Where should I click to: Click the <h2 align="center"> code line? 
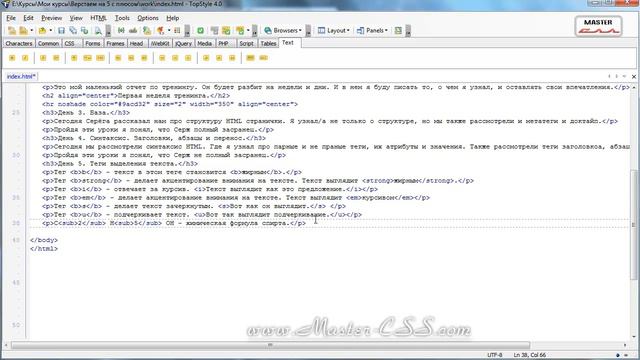click(x=136, y=96)
